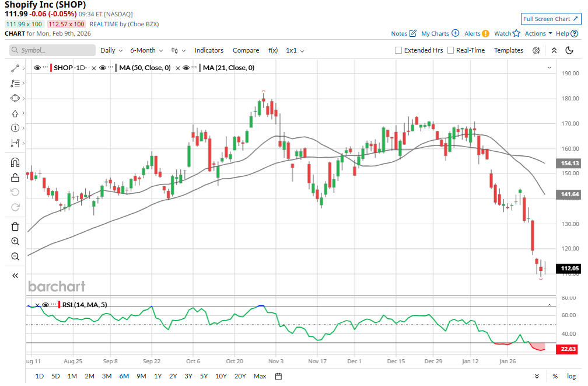Click the lock drawings icon
The image size is (588, 386).
click(15, 178)
